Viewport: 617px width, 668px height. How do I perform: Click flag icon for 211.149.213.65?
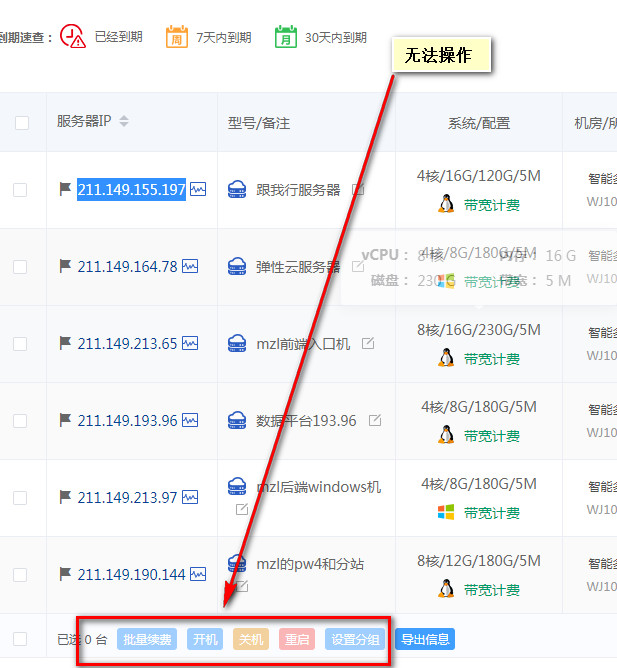coord(65,343)
